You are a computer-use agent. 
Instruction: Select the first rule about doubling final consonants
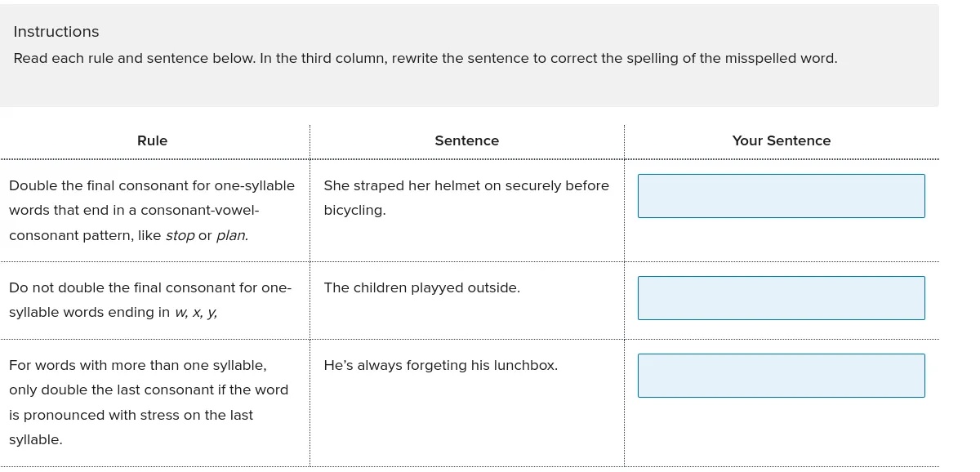click(152, 210)
